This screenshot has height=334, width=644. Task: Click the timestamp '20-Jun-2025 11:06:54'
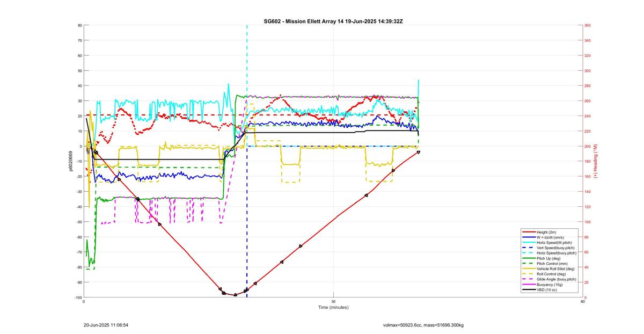tap(106, 325)
